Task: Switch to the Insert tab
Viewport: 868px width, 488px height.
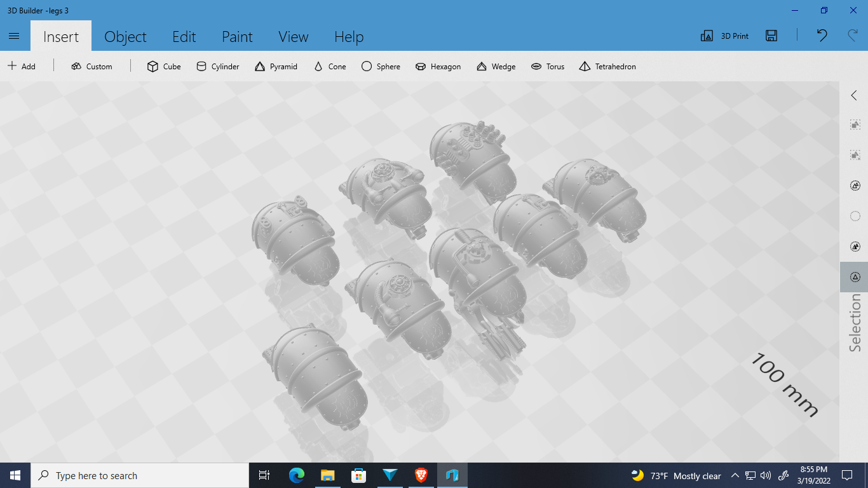Action: [x=61, y=36]
